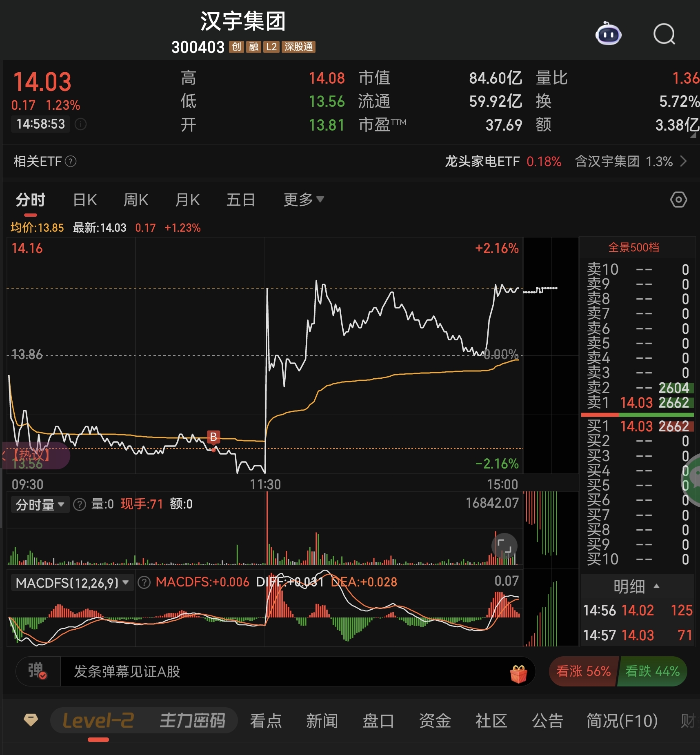Viewport: 700px width, 755px height.
Task: Tap 均价:13.85 average price label
Action: [37, 228]
